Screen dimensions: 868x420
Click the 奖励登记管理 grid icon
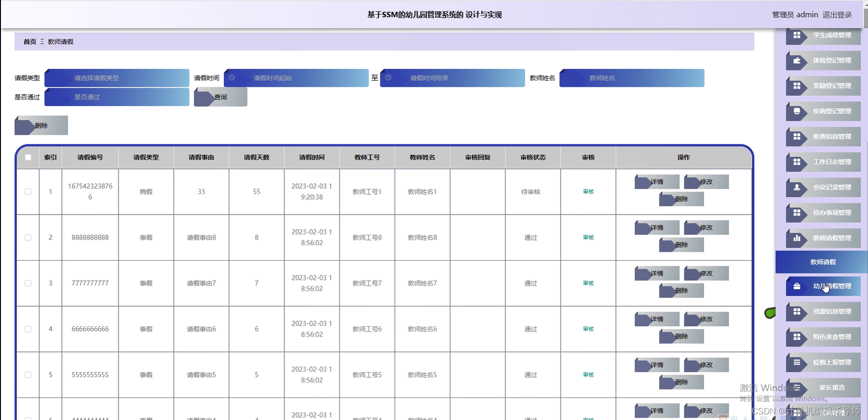point(796,86)
